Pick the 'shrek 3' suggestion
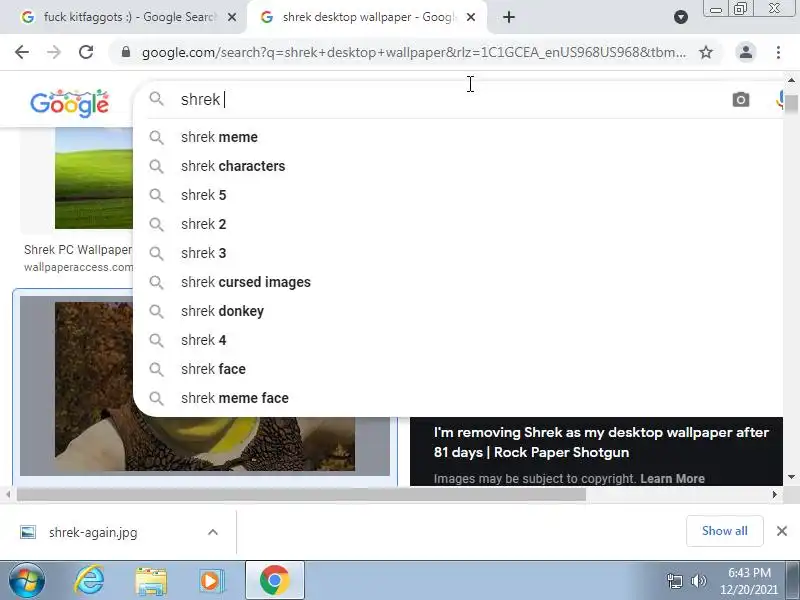800x600 pixels. click(x=458, y=254)
